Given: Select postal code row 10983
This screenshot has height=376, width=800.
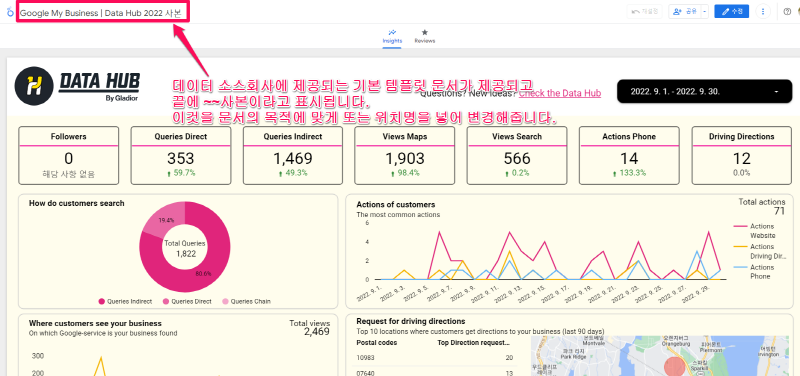Looking at the screenshot, I should (x=435, y=358).
